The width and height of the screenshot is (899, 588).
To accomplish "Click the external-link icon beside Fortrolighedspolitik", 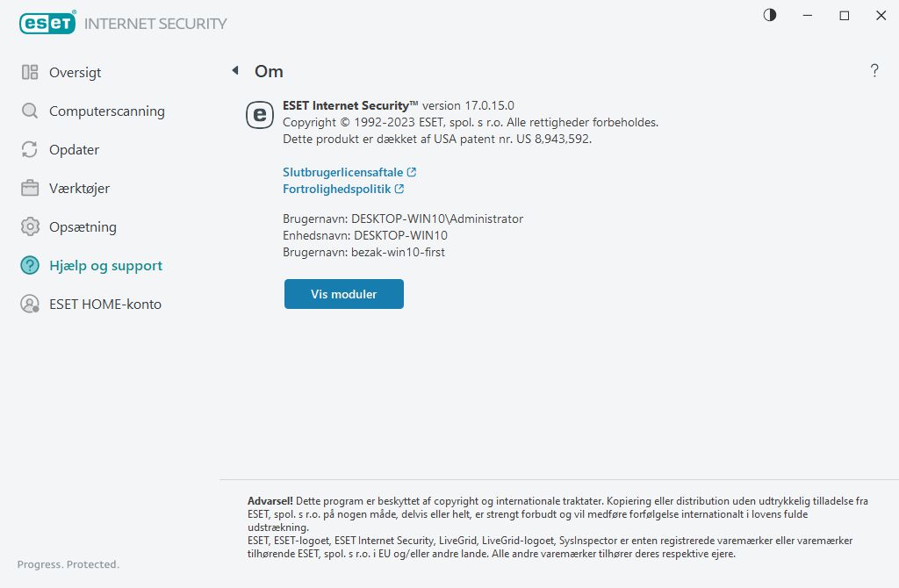I will pyautogui.click(x=401, y=189).
